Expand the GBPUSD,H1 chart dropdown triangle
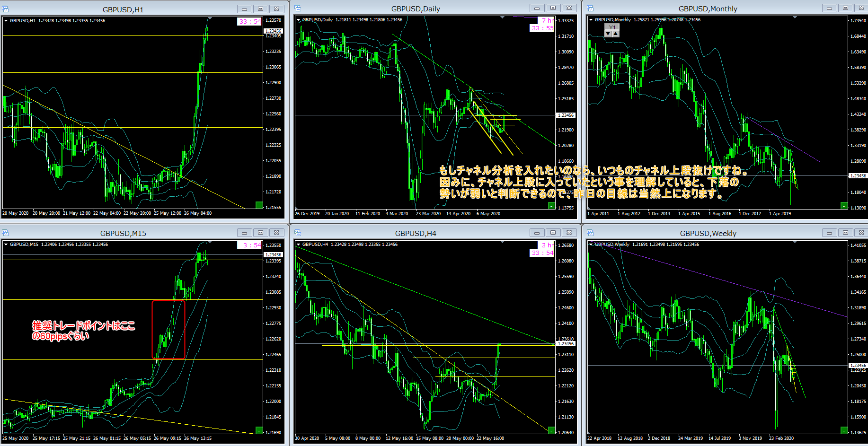 point(6,21)
